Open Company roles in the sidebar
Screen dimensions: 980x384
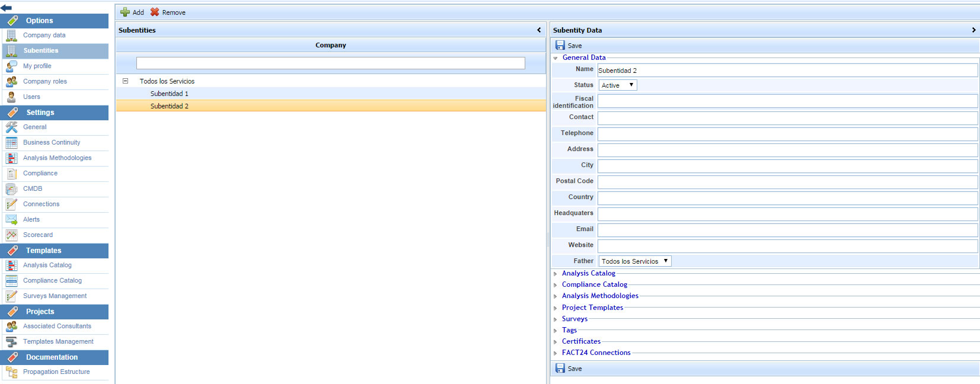tap(44, 82)
